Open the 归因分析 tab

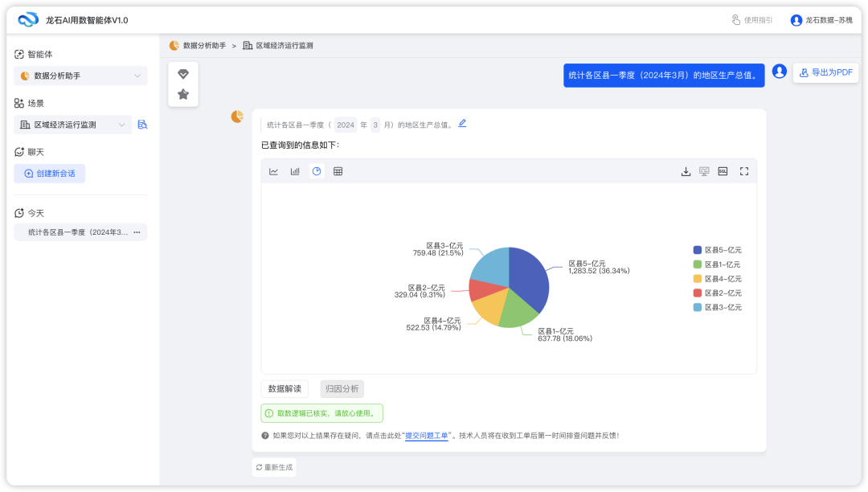pyautogui.click(x=342, y=389)
